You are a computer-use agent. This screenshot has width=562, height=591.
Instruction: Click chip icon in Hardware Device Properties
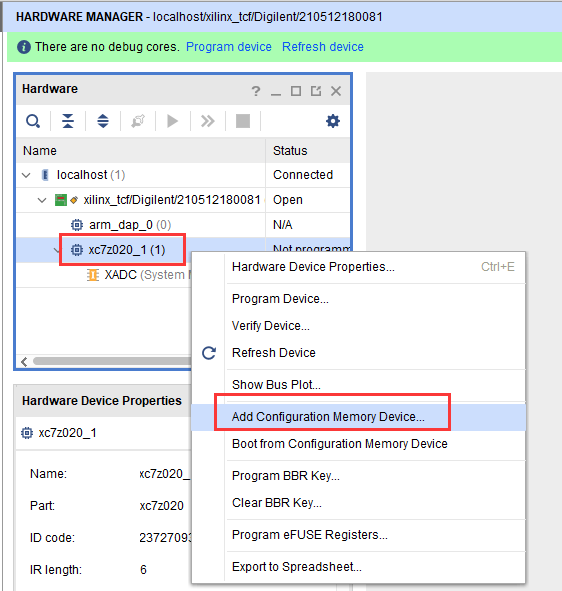pyautogui.click(x=27, y=433)
